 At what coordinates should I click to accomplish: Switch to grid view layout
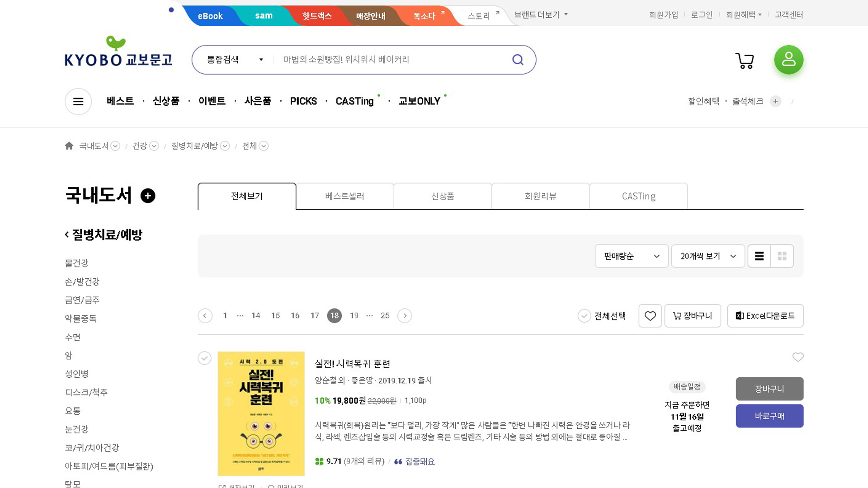782,256
